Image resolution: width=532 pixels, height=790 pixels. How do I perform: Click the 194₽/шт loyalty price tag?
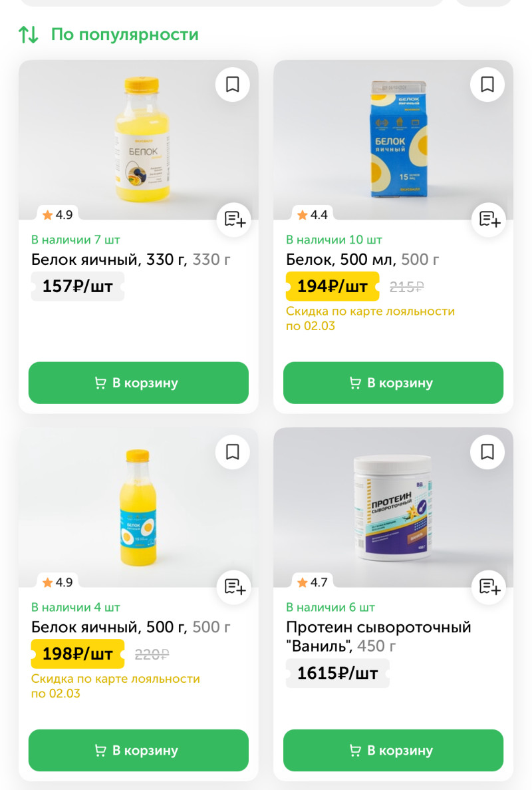point(332,287)
